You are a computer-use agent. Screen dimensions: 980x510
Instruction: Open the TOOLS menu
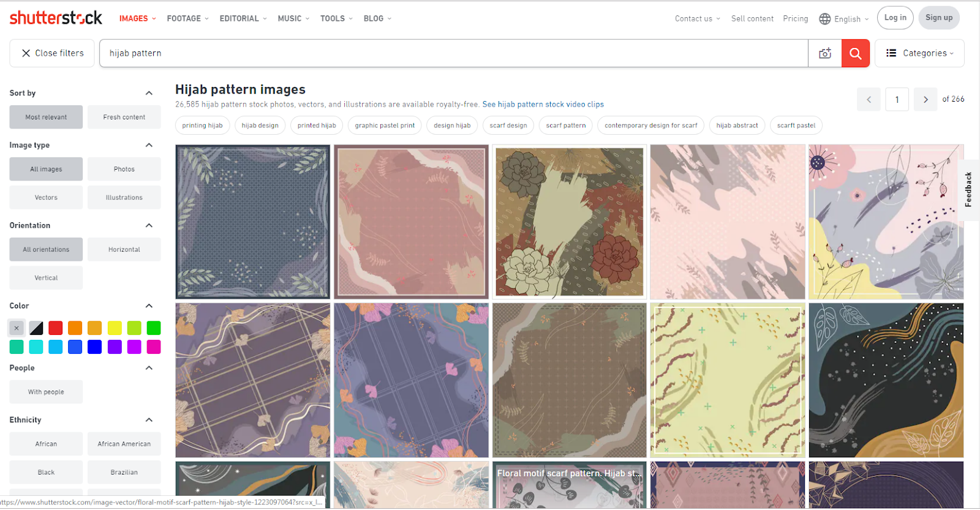click(x=336, y=18)
